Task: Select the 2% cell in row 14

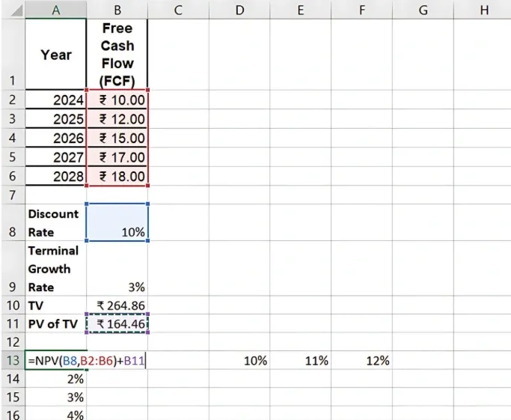Action: point(56,379)
